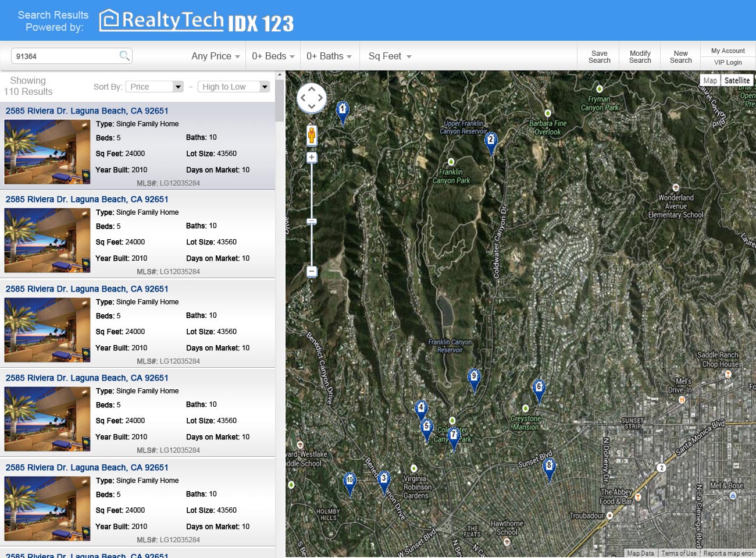Switch map view to Map
Screen dimensions: 756x558
pos(710,80)
